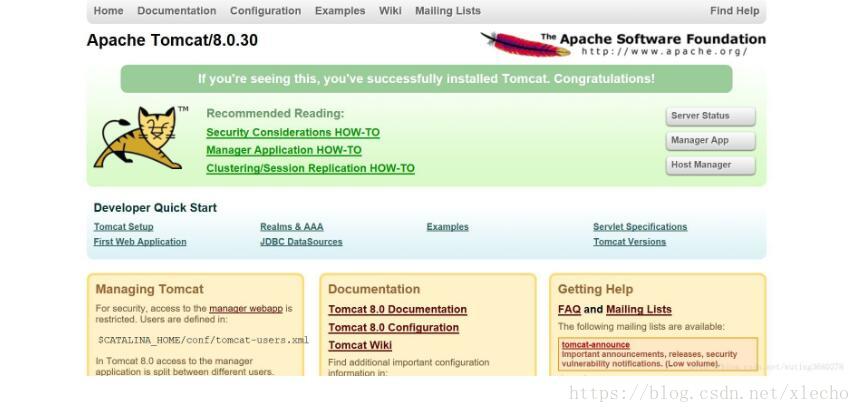This screenshot has height=413, width=860.
Task: Open Tomcat 8.0 Documentation link
Action: 398,310
